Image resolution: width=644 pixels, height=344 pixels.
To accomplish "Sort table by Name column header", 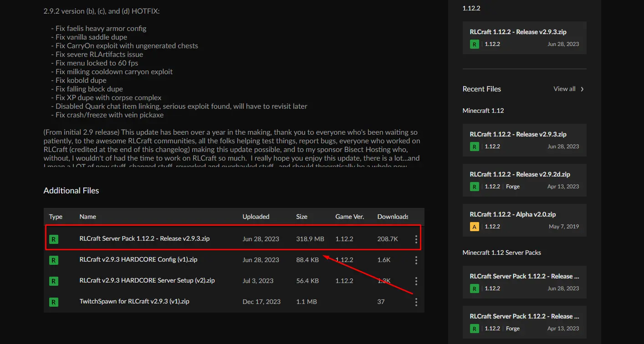I will pyautogui.click(x=87, y=217).
